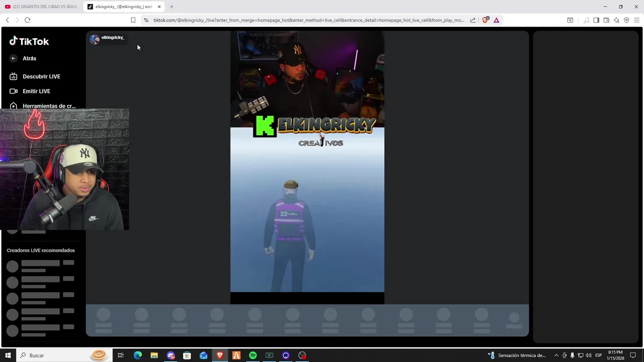Image resolution: width=644 pixels, height=362 pixels.
Task: Open Brave VPN shield icon
Action: (x=626, y=20)
